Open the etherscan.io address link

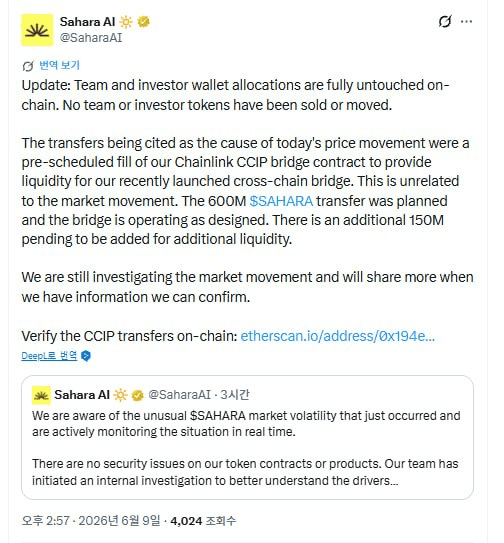pos(337,336)
